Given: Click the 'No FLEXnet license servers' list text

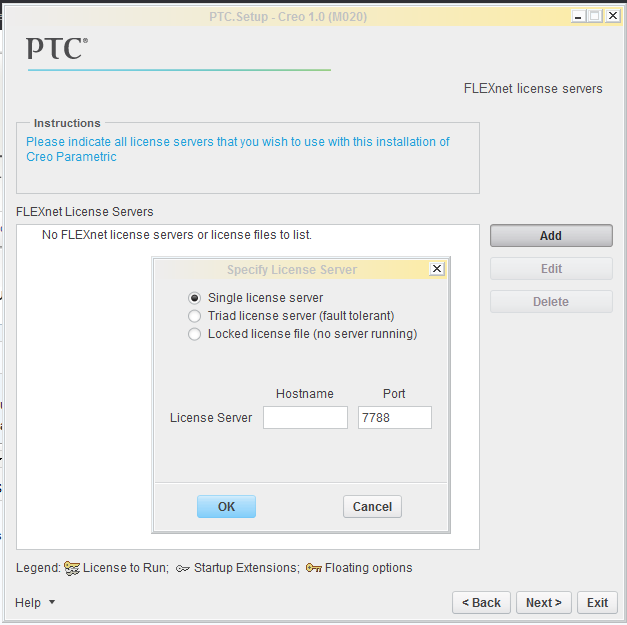Looking at the screenshot, I should pos(177,235).
